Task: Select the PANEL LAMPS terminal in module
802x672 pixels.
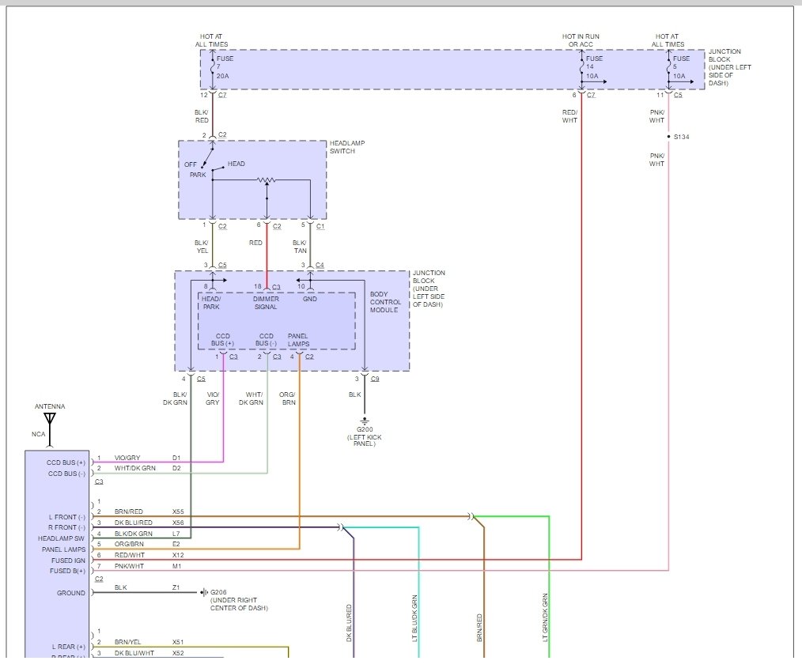Action: 298,340
